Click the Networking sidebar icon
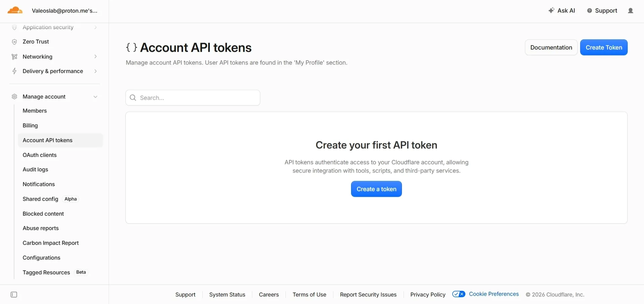Viewport: 644px width, 304px height. tap(14, 56)
